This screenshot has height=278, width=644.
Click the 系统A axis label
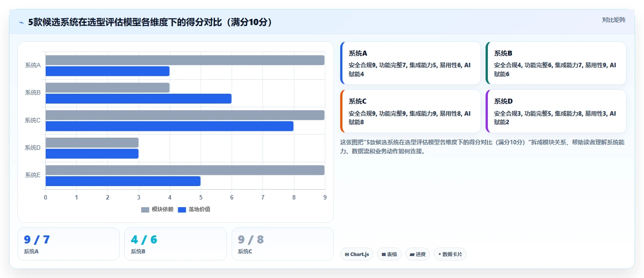[33, 65]
